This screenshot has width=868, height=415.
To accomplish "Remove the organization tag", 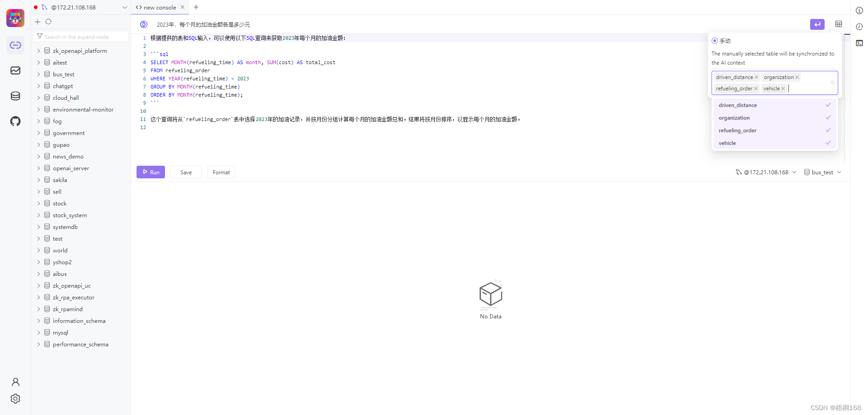I will (797, 77).
